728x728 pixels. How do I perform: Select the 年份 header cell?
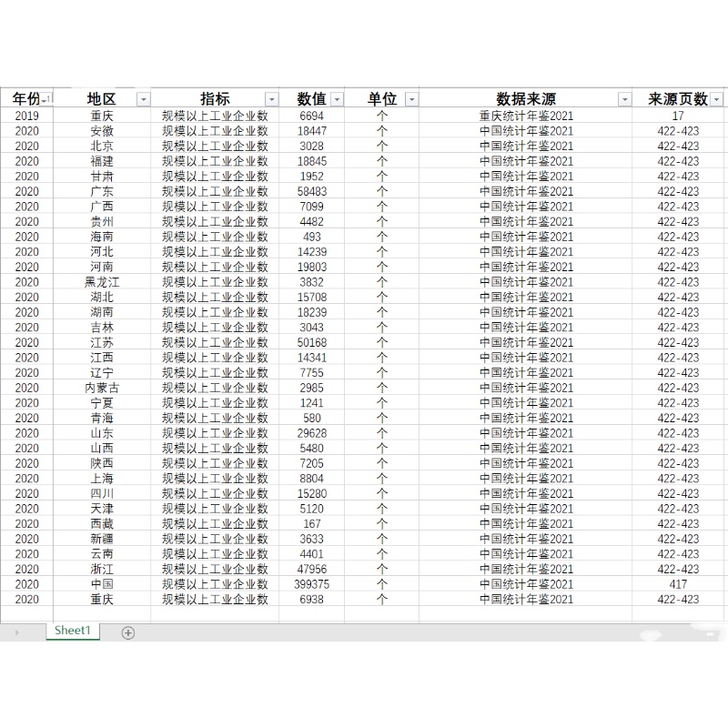click(27, 98)
